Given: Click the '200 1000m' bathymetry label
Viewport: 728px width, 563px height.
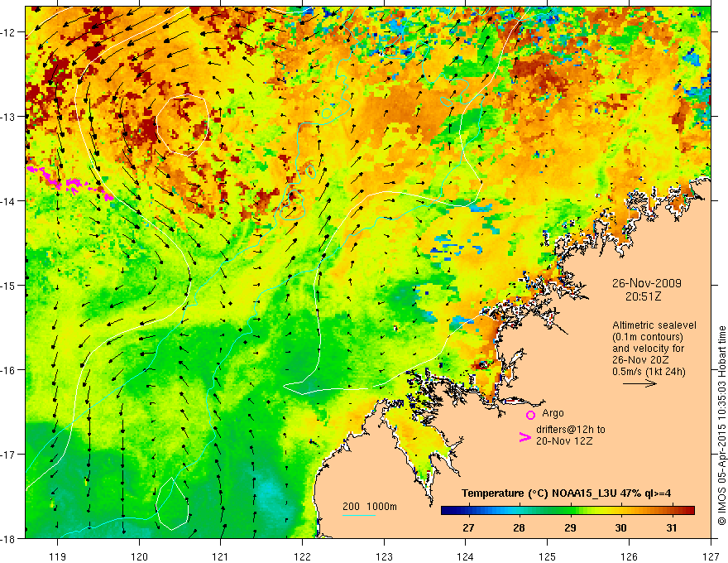Looking at the screenshot, I should [370, 507].
